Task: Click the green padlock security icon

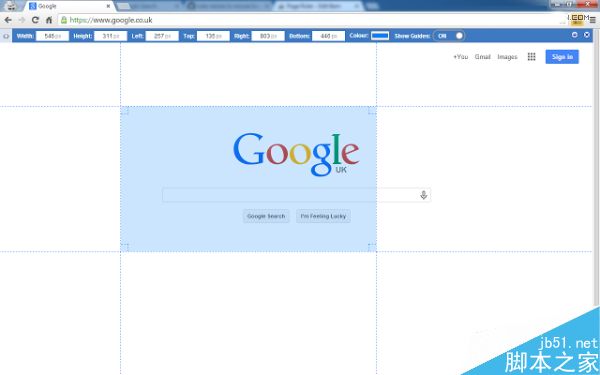Action: 64,20
